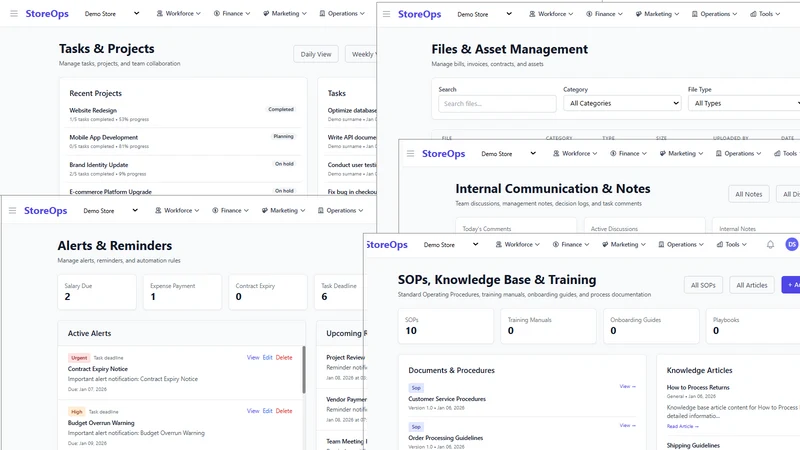
Task: Open Operations menu in Tasks & Projects window
Action: point(342,14)
